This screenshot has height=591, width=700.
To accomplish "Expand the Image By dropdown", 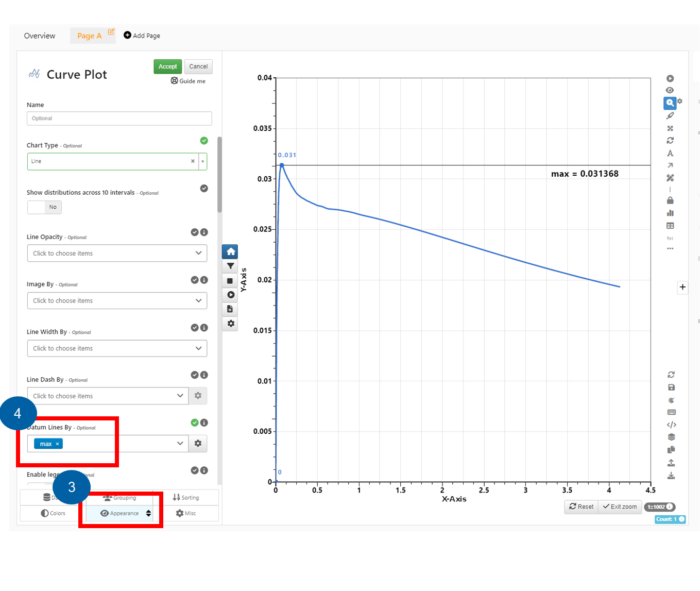I will [x=117, y=300].
